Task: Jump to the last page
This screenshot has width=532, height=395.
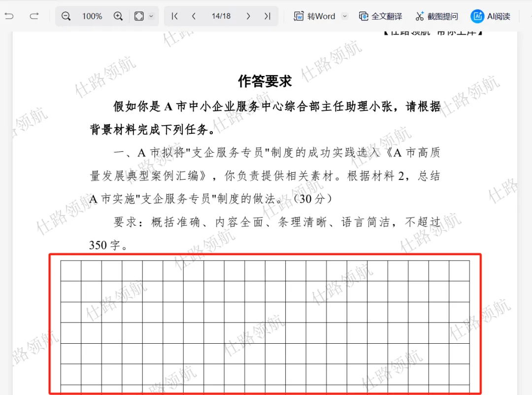Action: [x=267, y=16]
